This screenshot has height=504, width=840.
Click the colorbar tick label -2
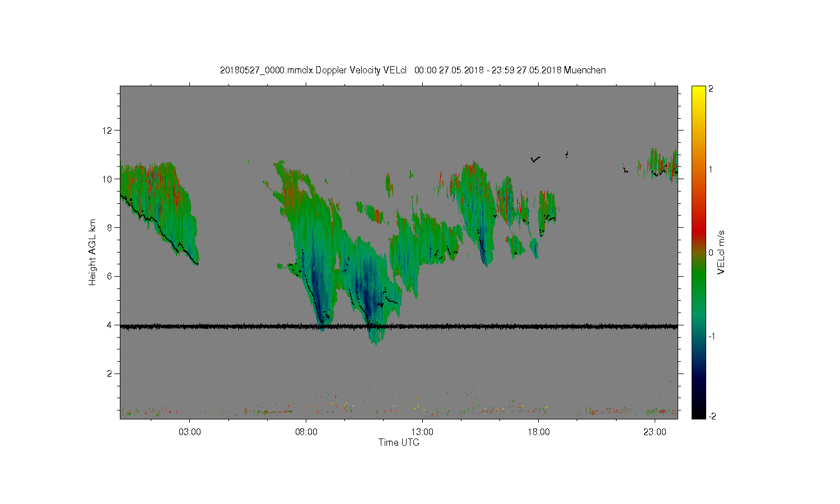(713, 417)
